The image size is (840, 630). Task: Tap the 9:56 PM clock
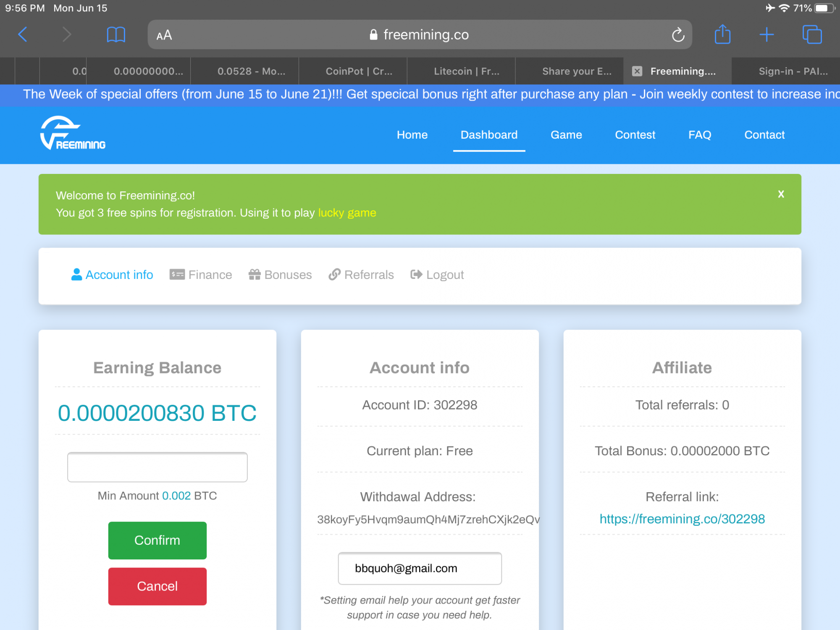pyautogui.click(x=25, y=8)
